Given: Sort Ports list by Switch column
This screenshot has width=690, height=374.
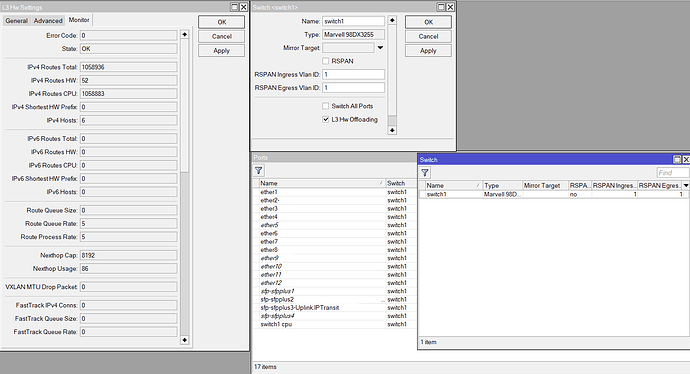Looking at the screenshot, I should (400, 183).
